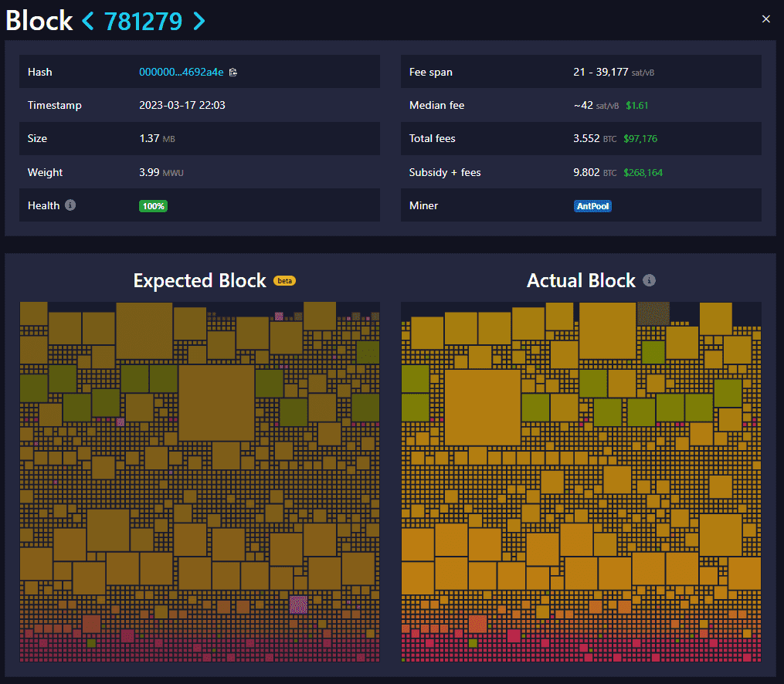Select blue dotted transaction near Expected Block bottom

tap(298, 604)
